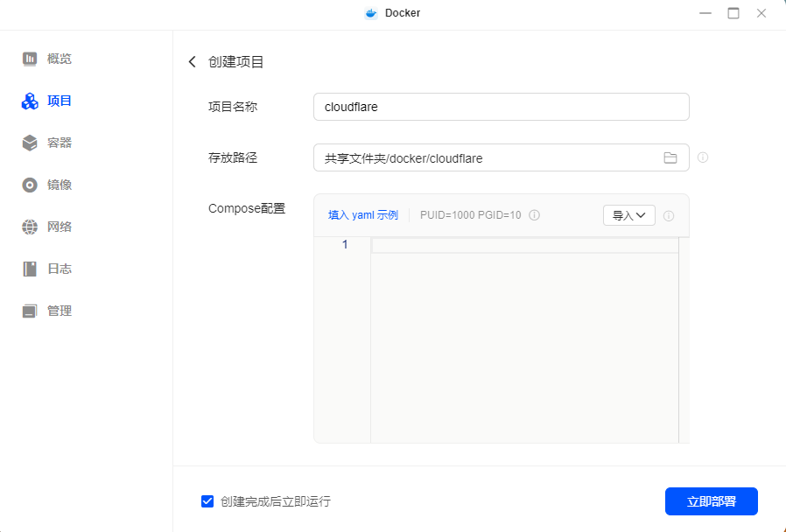Open the Images (镜像) disc icon
The height and width of the screenshot is (532, 786).
point(30,185)
